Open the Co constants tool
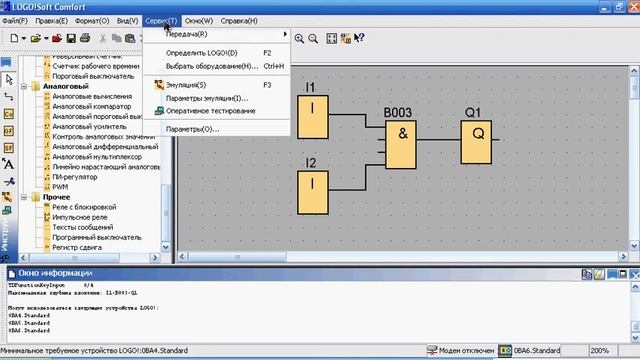The image size is (640, 360). 9,114
